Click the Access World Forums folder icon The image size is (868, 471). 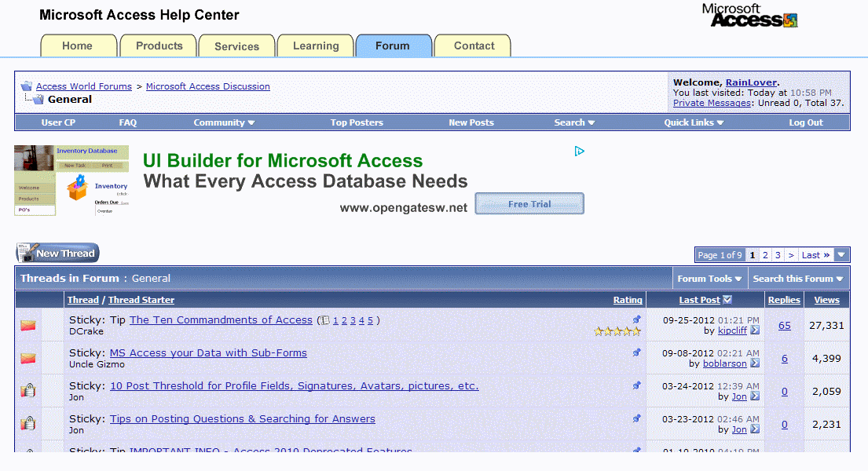(x=27, y=86)
